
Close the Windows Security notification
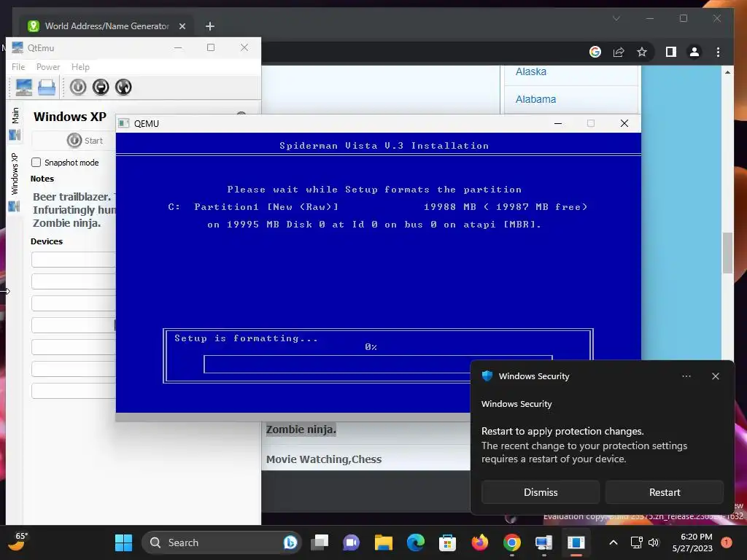(x=716, y=376)
